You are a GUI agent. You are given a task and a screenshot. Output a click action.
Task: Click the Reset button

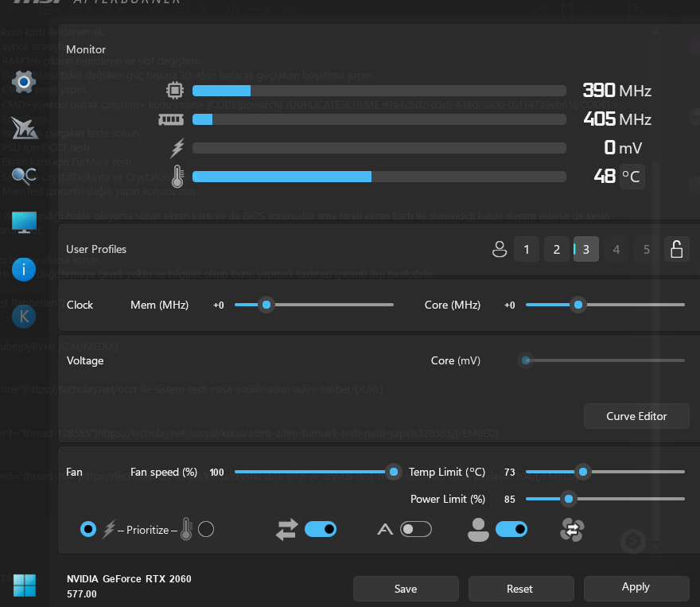click(521, 589)
